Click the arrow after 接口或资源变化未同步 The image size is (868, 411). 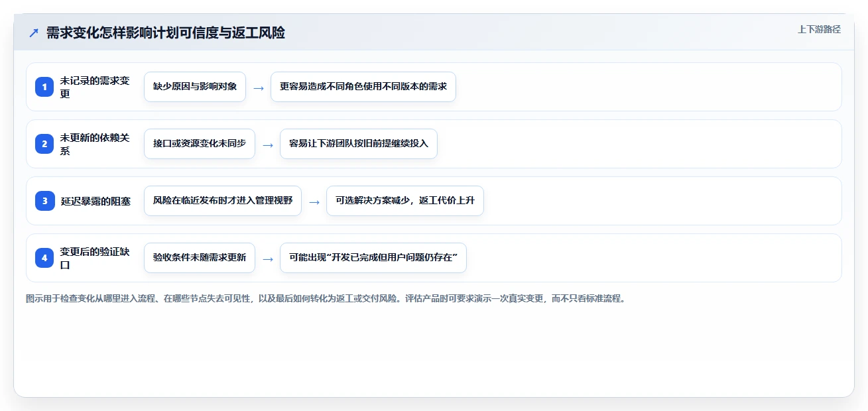pos(268,145)
